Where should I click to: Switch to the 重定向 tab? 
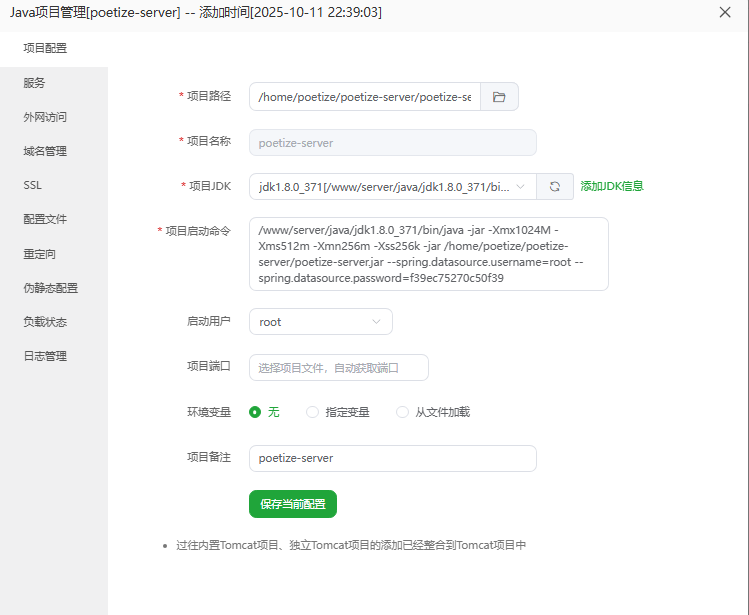point(54,254)
